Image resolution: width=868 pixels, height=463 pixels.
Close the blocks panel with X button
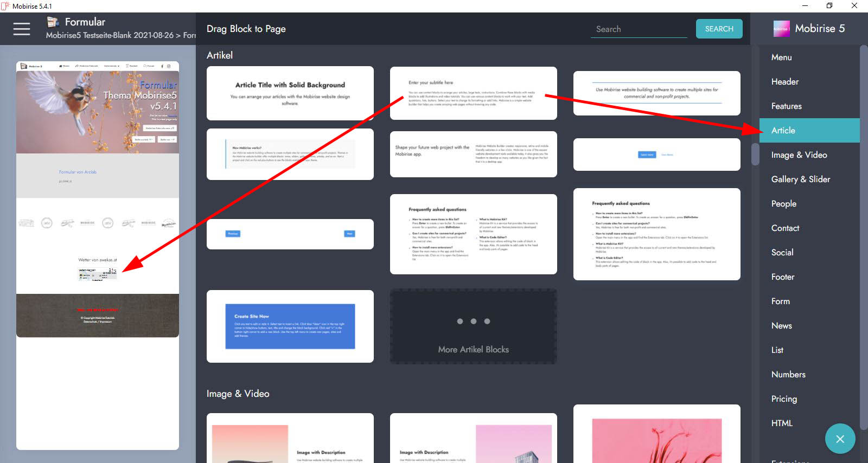(840, 439)
